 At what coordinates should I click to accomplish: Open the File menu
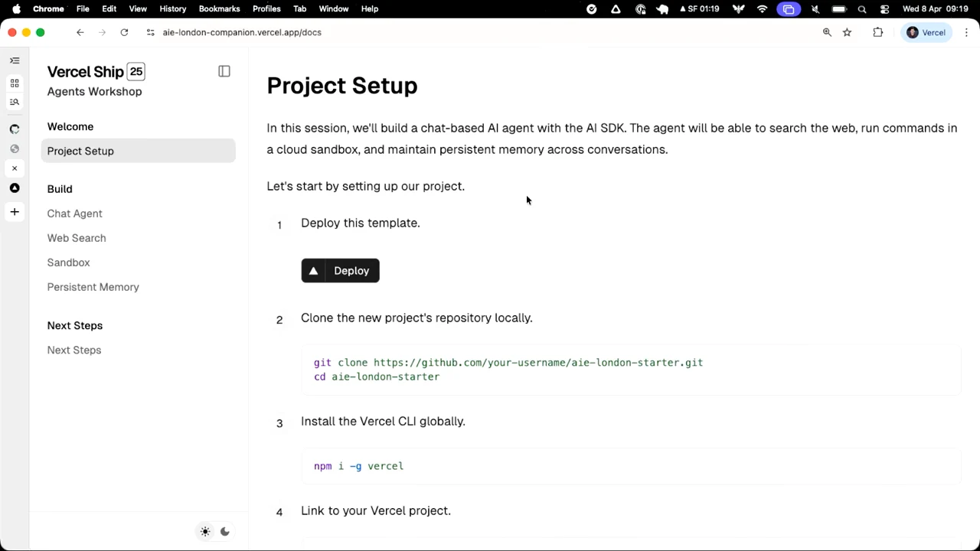tap(83, 8)
